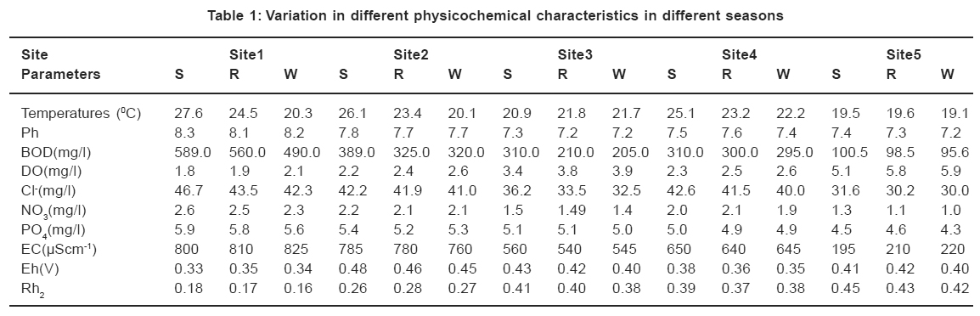The width and height of the screenshot is (980, 316).
Task: Select the Site5 column header
Action: pyautogui.click(x=904, y=54)
